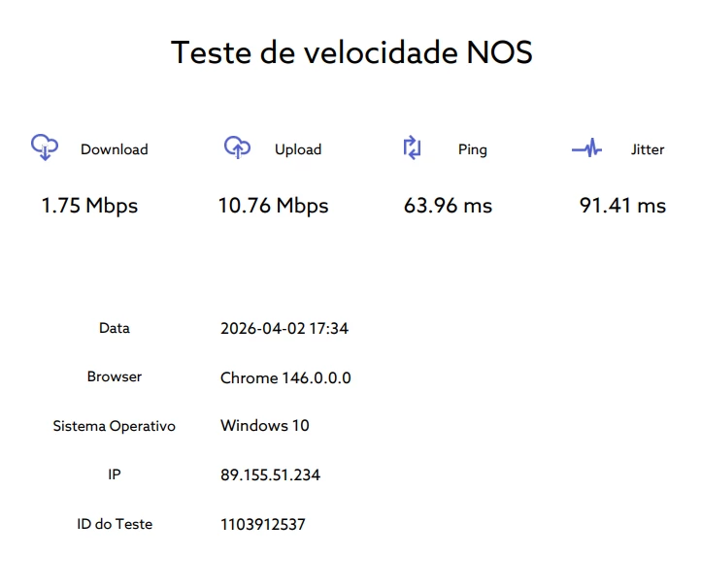
Task: Click the test ID number 1103912537
Action: click(263, 525)
